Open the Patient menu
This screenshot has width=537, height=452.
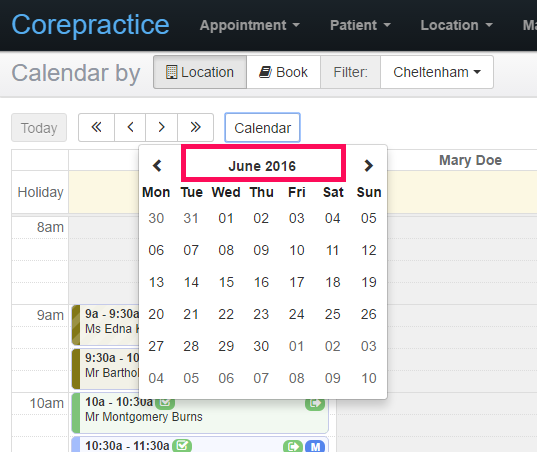360,25
